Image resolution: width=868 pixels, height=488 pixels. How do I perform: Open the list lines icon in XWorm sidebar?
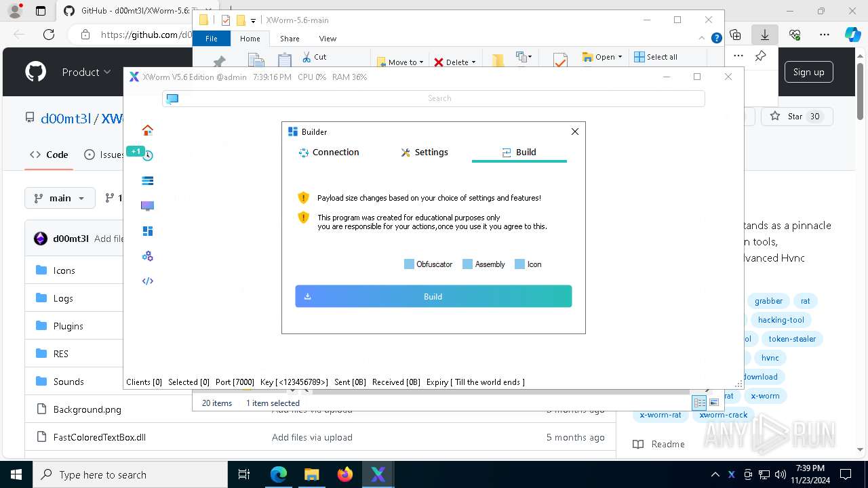147,180
